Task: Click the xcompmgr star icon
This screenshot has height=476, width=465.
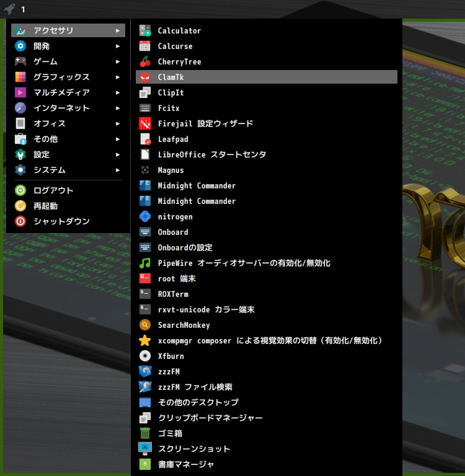Action: [145, 340]
